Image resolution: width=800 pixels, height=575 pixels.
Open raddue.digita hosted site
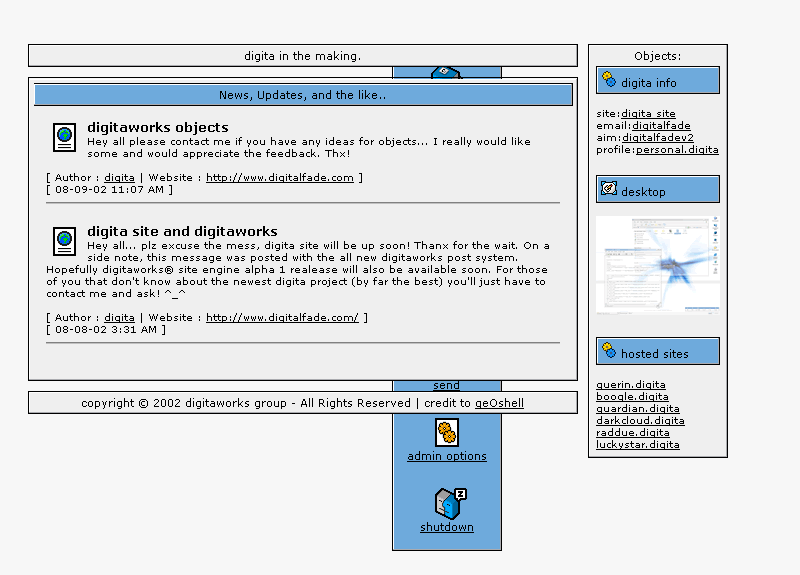(x=633, y=433)
